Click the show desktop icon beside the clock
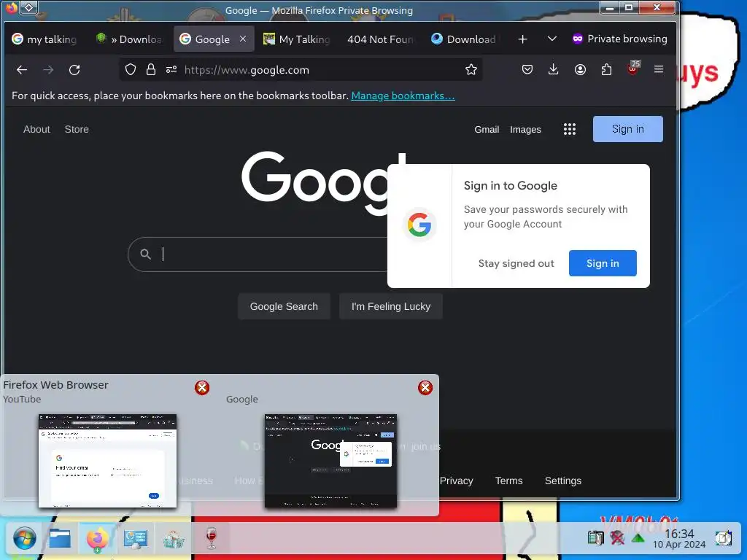 [x=723, y=538]
